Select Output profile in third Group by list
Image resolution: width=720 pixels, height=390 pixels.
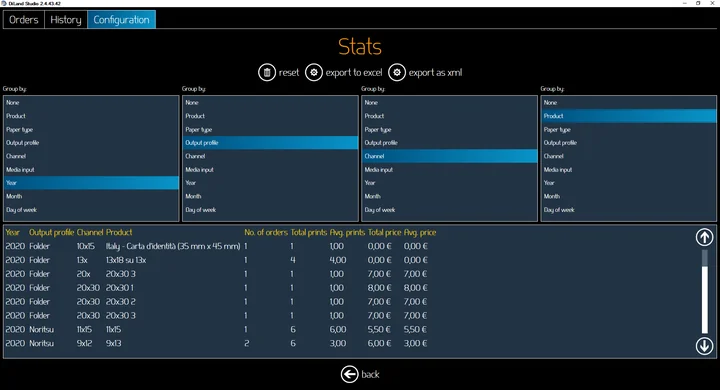point(450,143)
